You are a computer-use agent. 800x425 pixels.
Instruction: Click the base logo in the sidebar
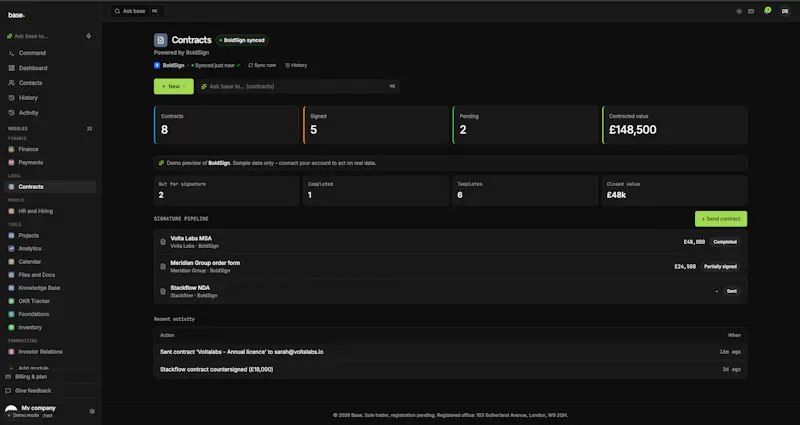point(16,15)
